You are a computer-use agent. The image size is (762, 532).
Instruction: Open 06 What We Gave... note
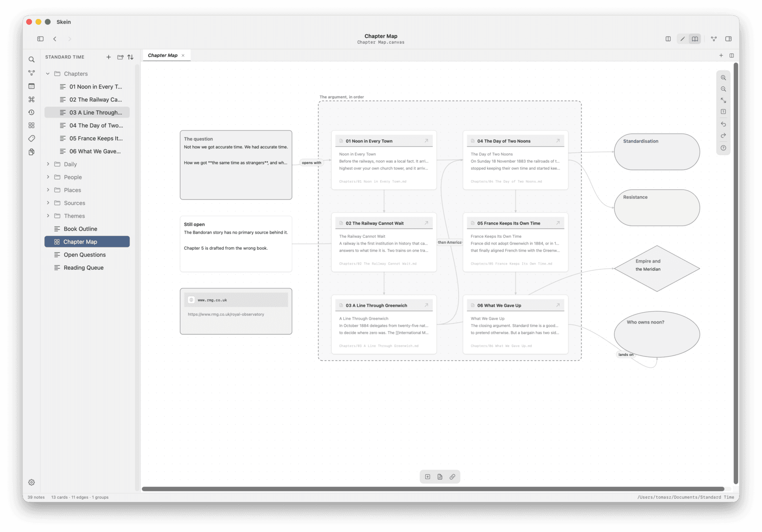tap(87, 151)
